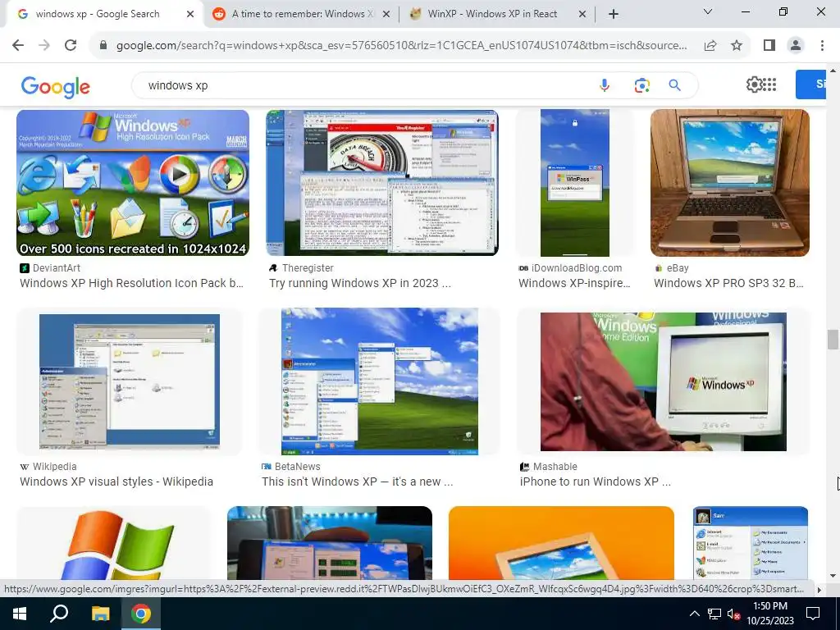Open the eBay laptop image
Image resolution: width=840 pixels, height=630 pixels.
[x=729, y=183]
